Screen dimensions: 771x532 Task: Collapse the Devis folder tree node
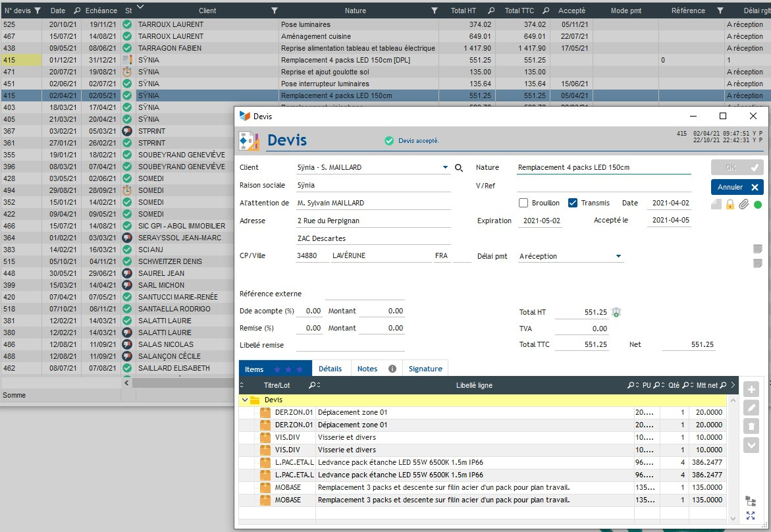pyautogui.click(x=245, y=400)
